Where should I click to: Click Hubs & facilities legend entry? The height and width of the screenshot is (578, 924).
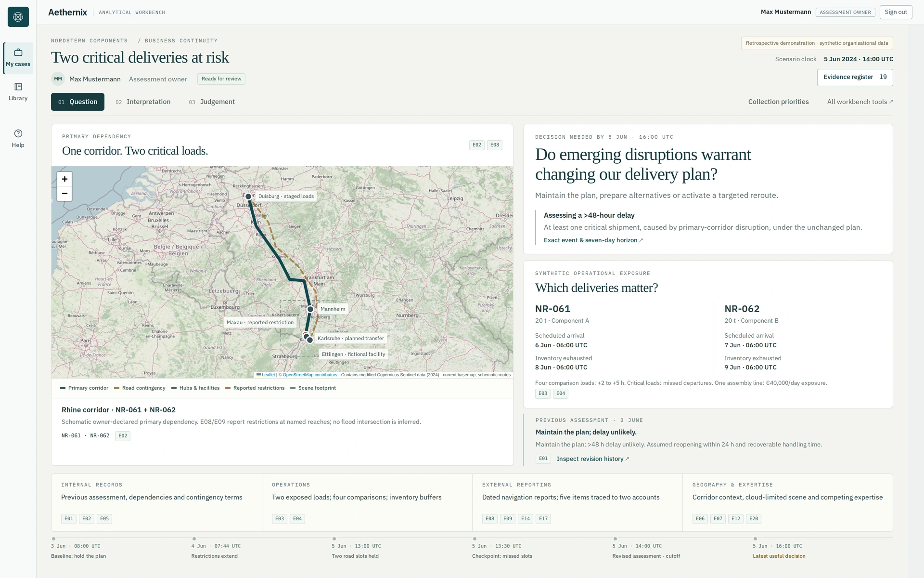[195, 388]
